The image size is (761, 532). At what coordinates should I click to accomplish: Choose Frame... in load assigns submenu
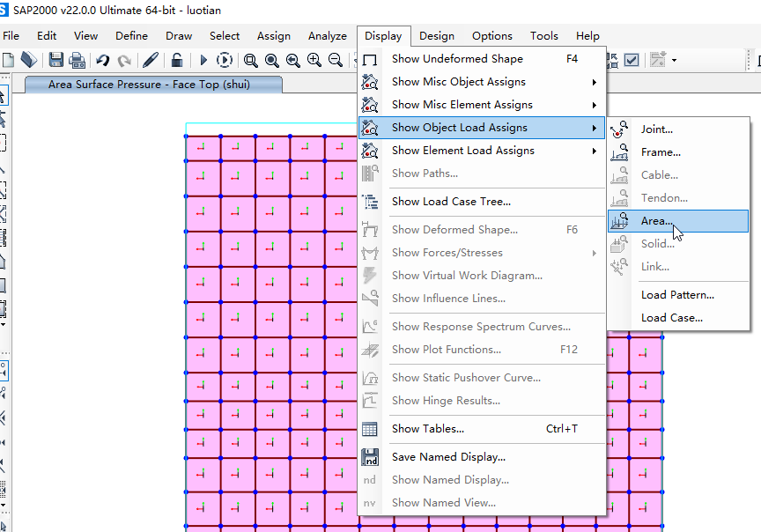coord(660,152)
